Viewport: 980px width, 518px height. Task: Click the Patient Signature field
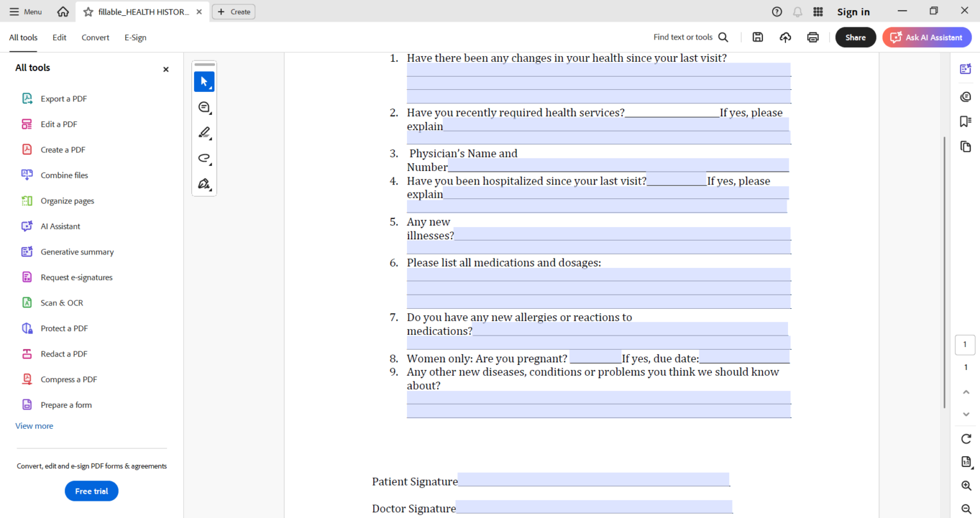tap(593, 479)
